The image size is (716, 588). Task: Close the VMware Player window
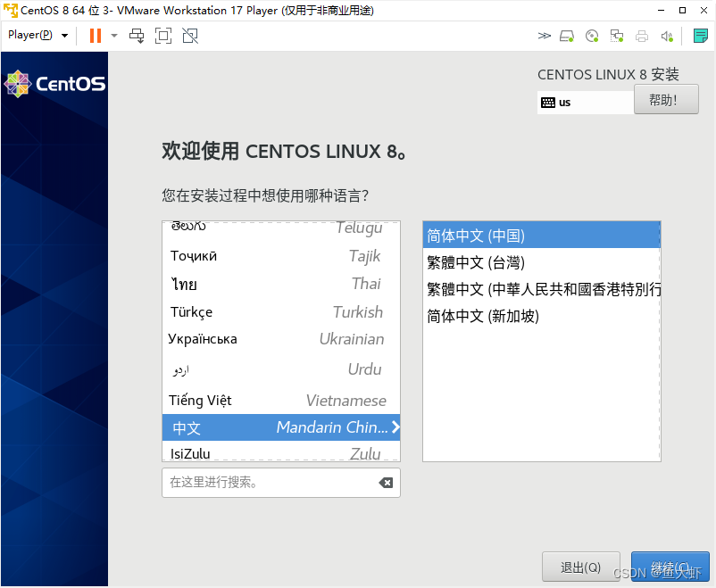click(704, 10)
